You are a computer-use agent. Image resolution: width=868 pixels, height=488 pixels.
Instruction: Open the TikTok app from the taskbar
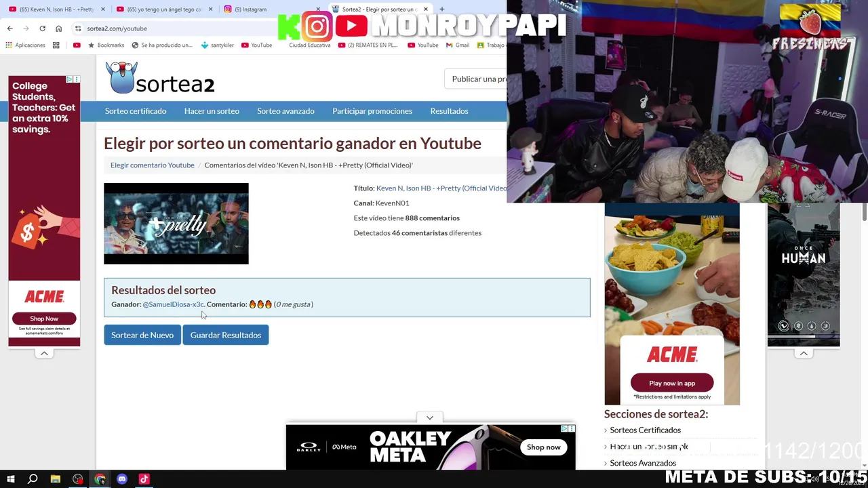pos(144,479)
